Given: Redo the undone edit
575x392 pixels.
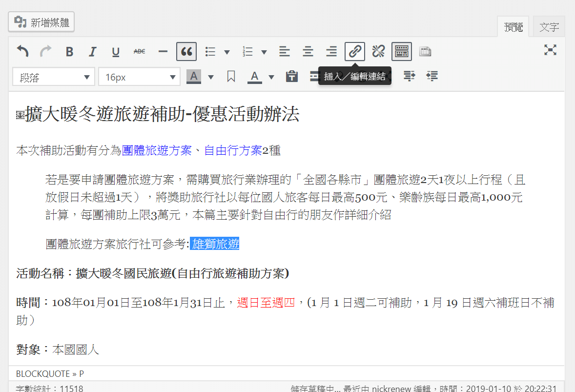Looking at the screenshot, I should coord(46,51).
